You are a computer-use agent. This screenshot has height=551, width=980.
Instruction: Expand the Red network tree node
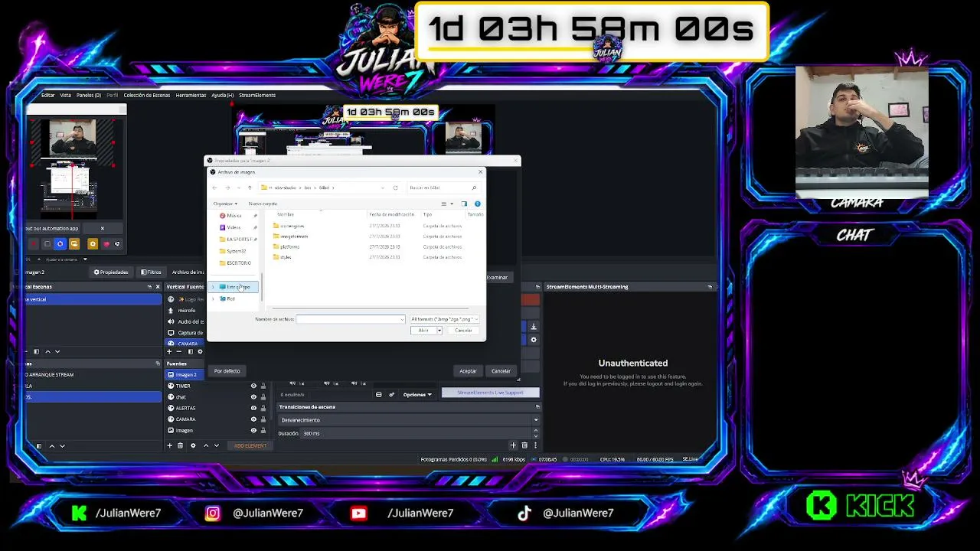pyautogui.click(x=213, y=298)
